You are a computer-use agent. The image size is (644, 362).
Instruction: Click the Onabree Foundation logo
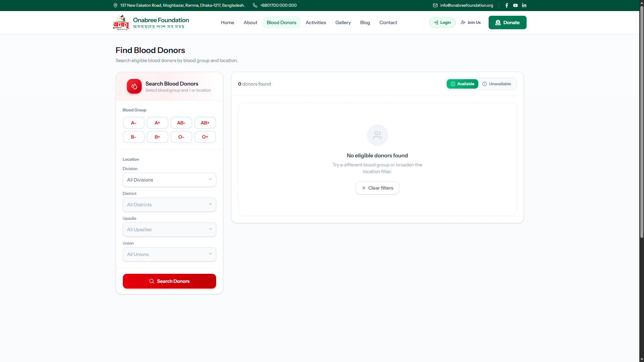tap(121, 22)
